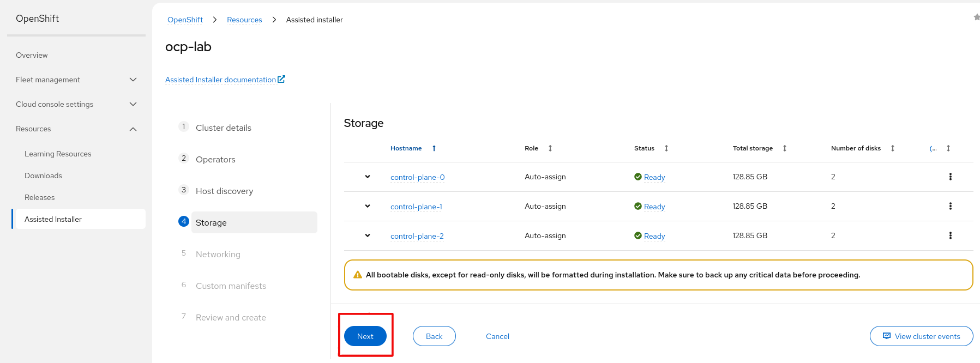
Task: Cancel the installer wizard
Action: pos(497,336)
